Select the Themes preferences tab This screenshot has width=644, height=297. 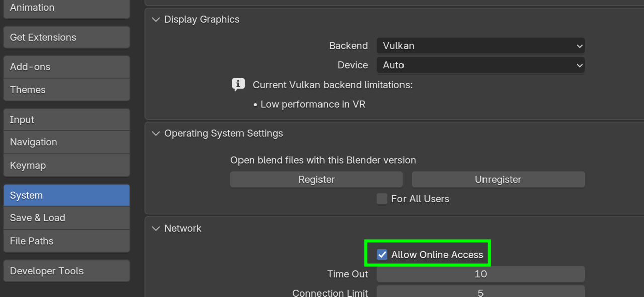point(66,90)
